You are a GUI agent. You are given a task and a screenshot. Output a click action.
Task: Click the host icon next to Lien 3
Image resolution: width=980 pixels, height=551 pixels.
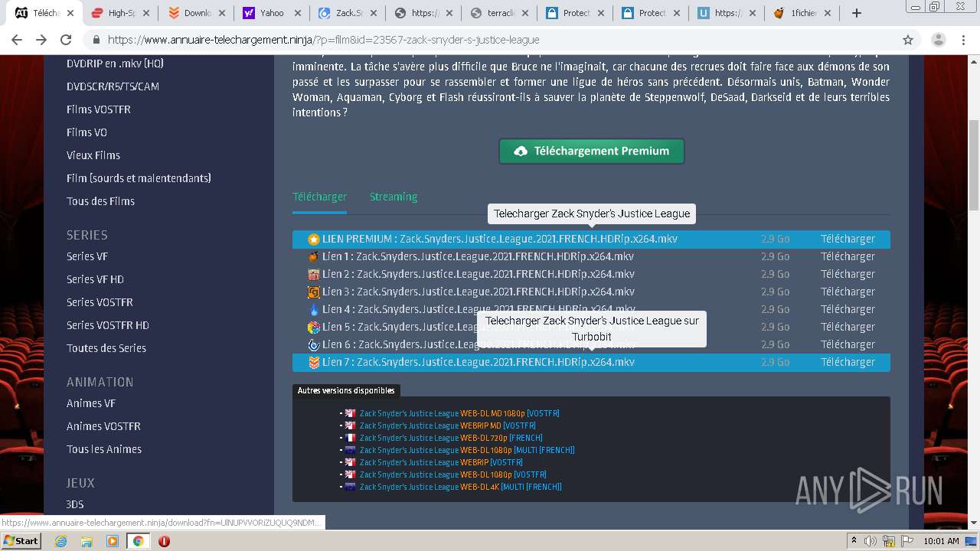click(x=314, y=292)
